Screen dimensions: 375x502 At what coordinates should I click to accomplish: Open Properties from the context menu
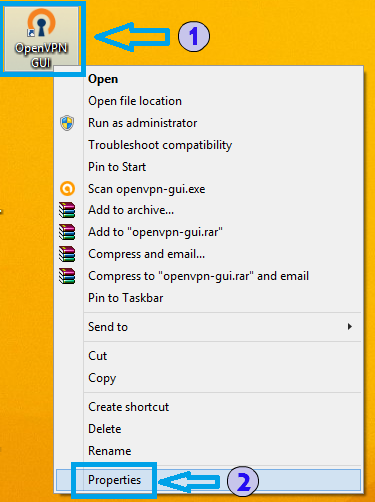pos(208,480)
